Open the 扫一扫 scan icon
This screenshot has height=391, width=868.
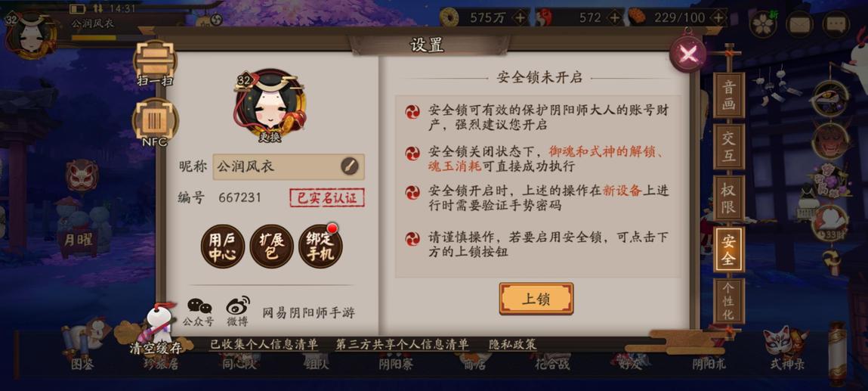point(155,63)
